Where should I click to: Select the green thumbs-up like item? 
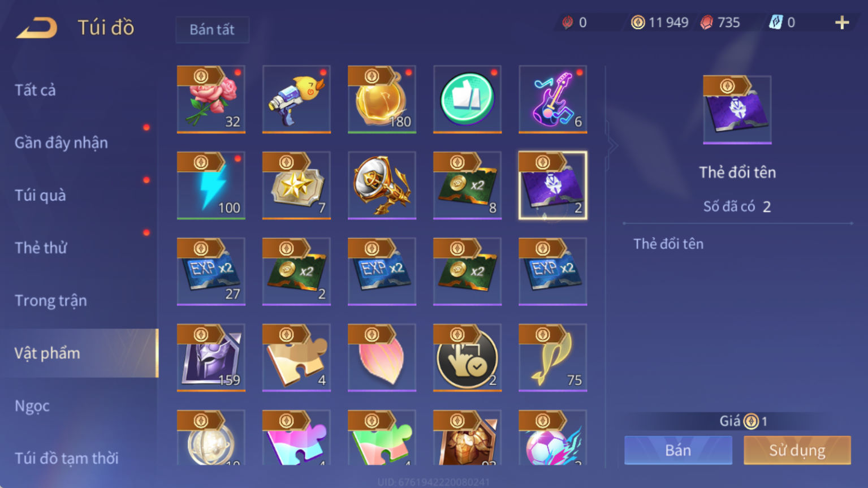click(x=467, y=100)
